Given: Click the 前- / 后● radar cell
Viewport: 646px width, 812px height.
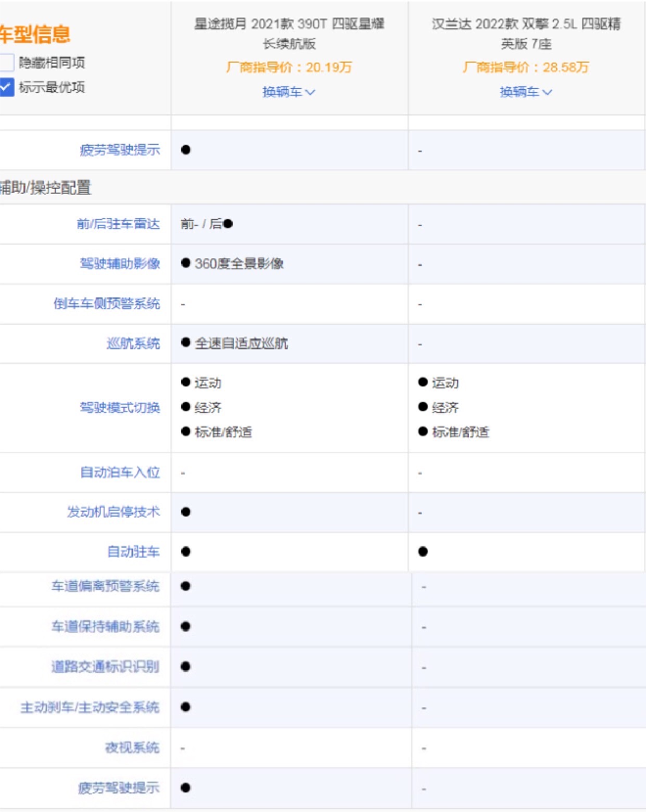Looking at the screenshot, I should click(207, 224).
